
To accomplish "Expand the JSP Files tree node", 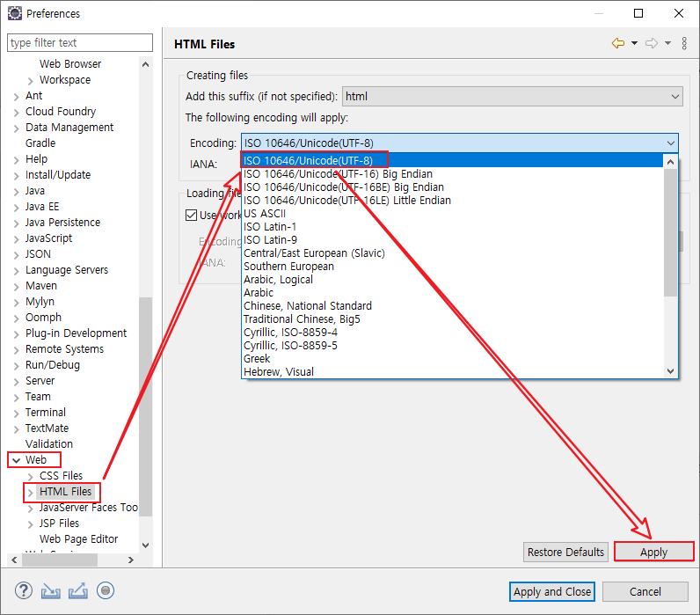I will (x=31, y=523).
